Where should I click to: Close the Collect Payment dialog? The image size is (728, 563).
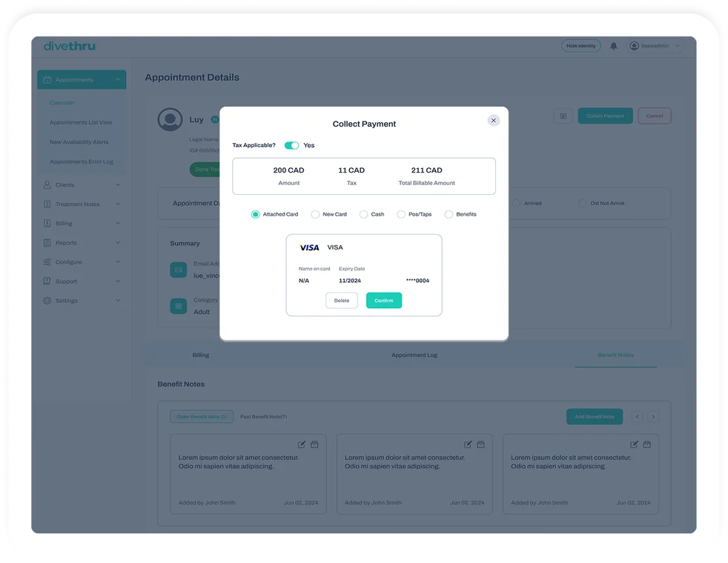click(494, 121)
